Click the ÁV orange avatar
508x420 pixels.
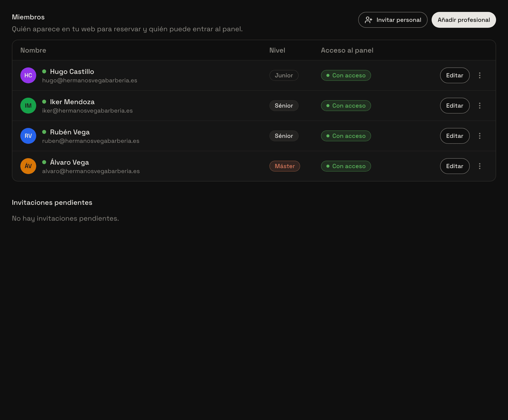pos(28,166)
